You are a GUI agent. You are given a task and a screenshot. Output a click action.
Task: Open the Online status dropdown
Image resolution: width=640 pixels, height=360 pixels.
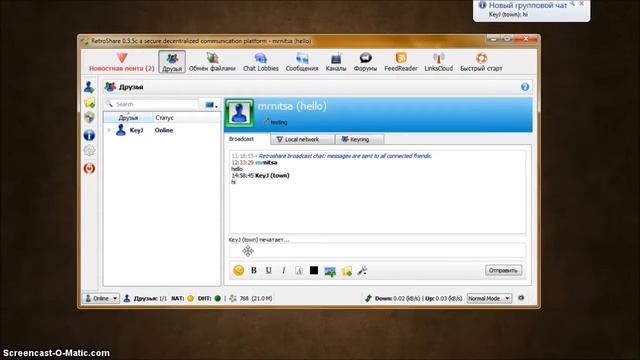click(x=100, y=298)
